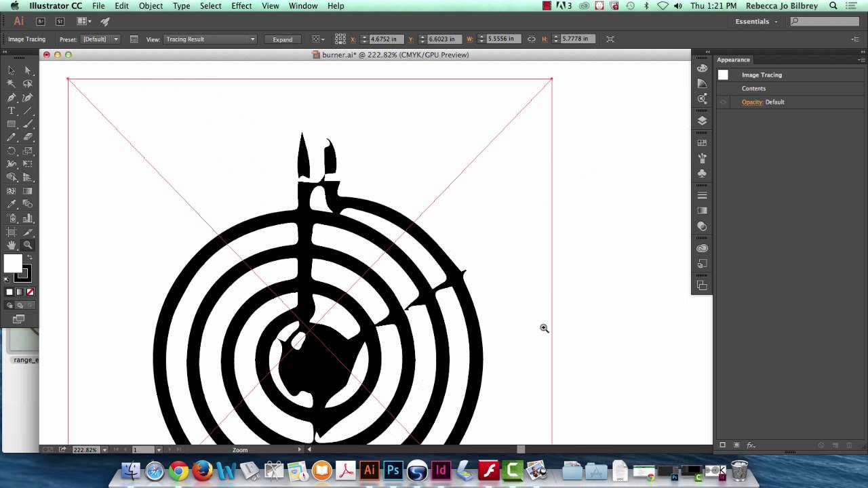The image size is (868, 488).
Task: Select the Magic Wand tool
Action: 12,83
